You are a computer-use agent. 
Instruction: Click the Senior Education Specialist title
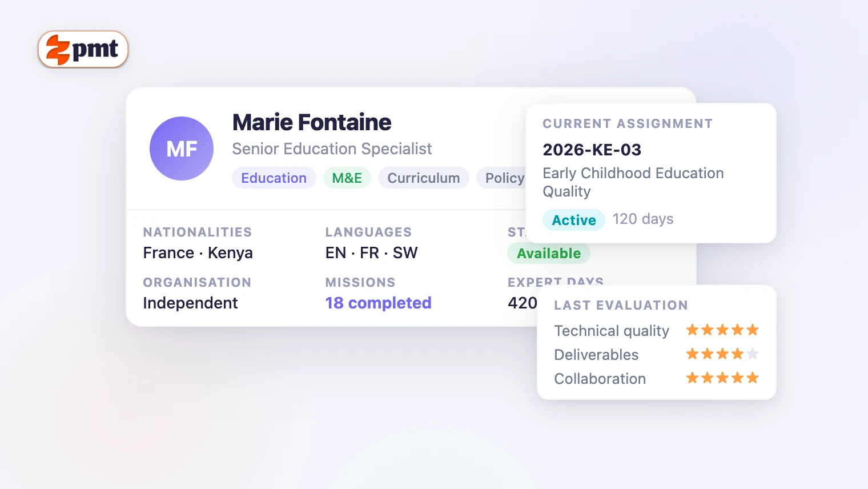(332, 149)
